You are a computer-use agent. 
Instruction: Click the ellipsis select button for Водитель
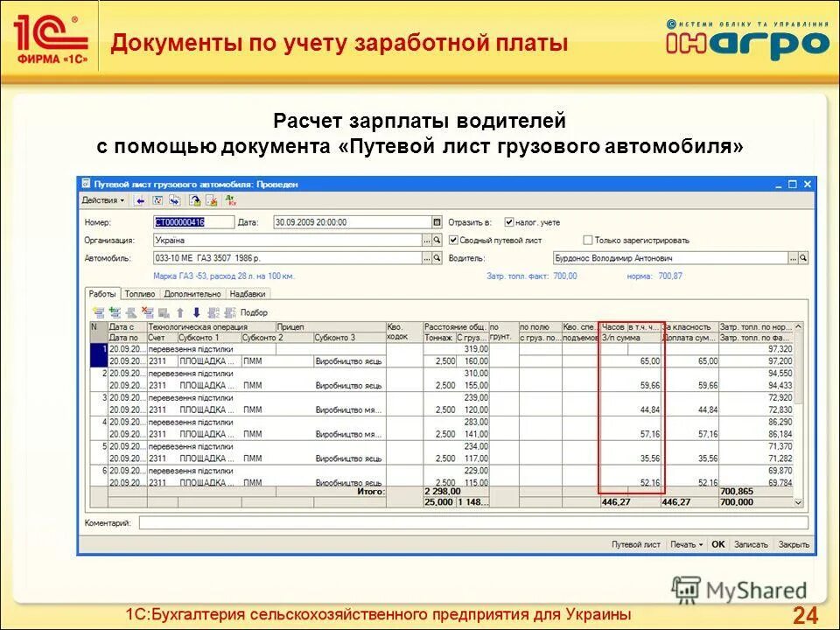793,258
